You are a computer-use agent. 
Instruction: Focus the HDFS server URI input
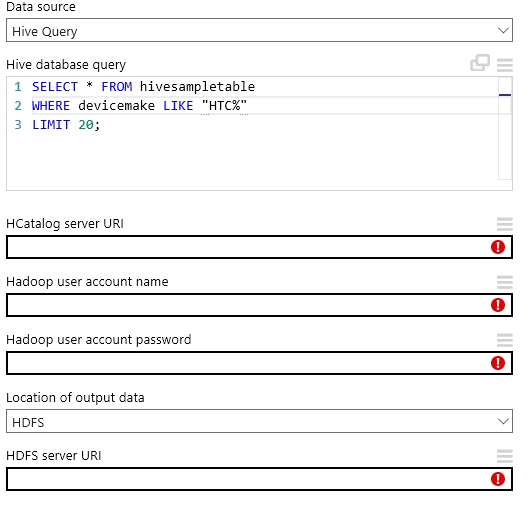tap(259, 479)
